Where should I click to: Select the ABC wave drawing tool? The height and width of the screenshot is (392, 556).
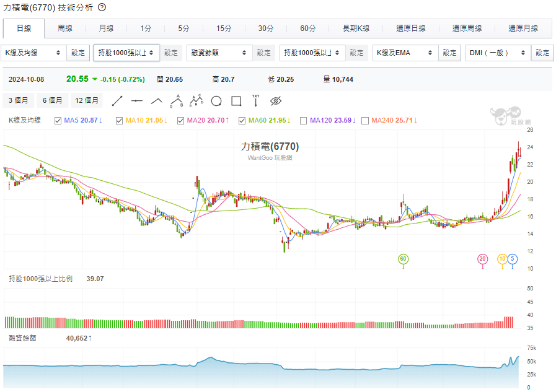(x=177, y=100)
